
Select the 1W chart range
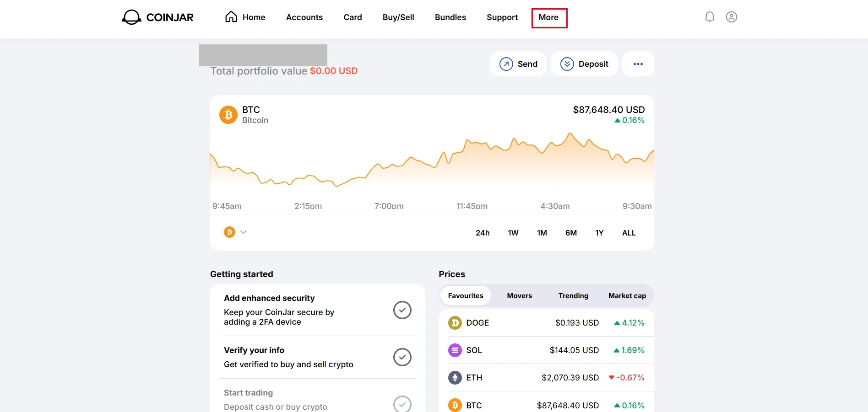tap(513, 233)
